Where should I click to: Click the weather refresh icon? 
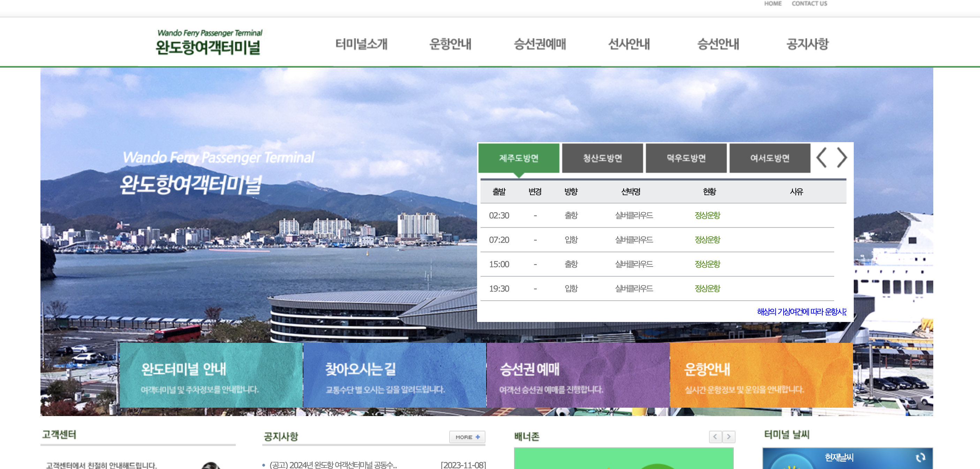(x=920, y=458)
